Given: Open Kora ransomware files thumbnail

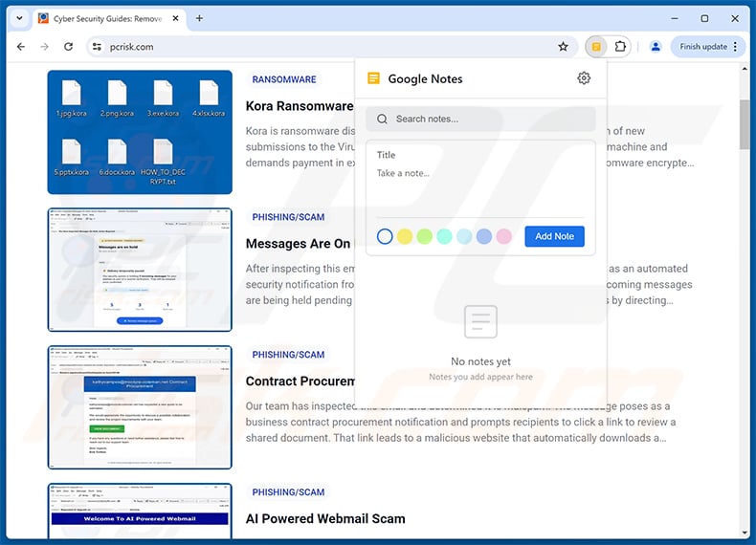Looking at the screenshot, I should 140,132.
